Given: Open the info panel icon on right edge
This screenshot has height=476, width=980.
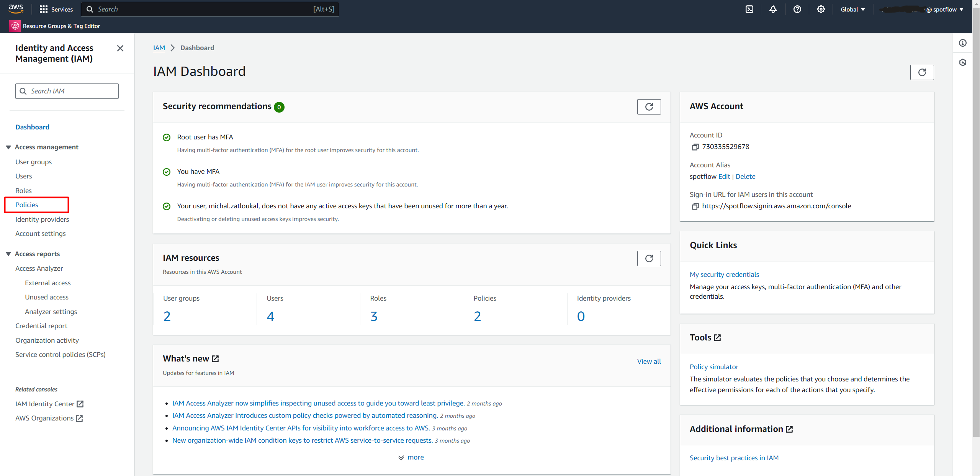Looking at the screenshot, I should click(962, 43).
